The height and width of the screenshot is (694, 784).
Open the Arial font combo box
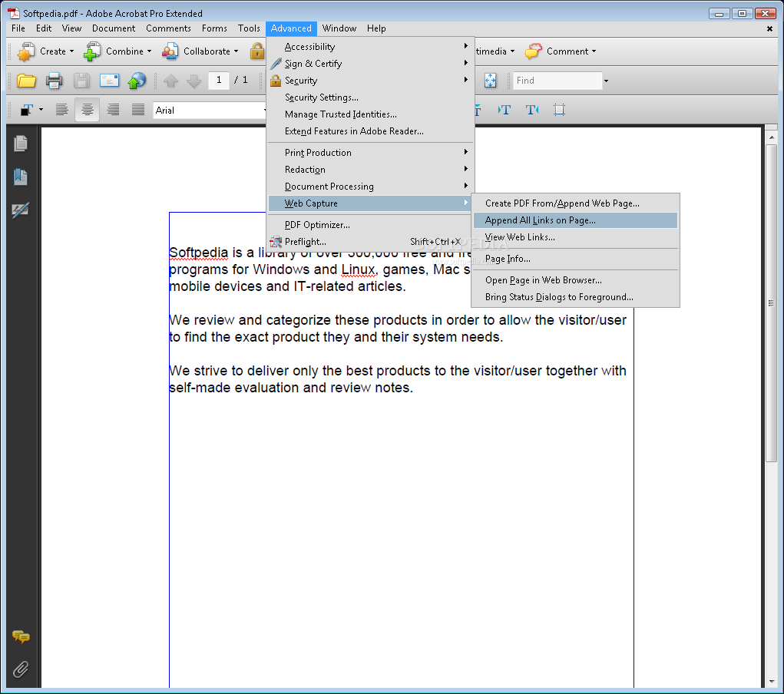[x=209, y=111]
